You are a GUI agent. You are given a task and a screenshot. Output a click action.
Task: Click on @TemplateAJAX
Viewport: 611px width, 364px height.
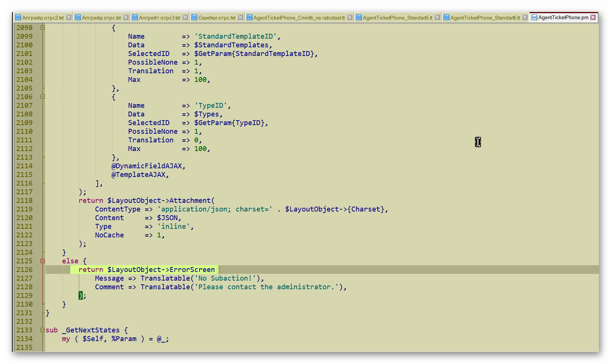click(x=139, y=174)
